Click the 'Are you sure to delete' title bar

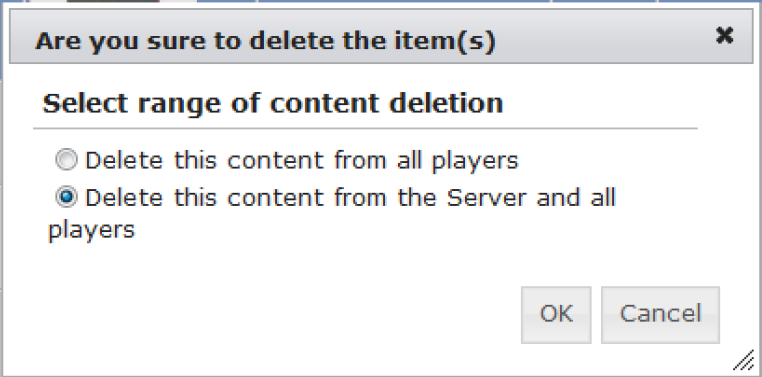tap(381, 36)
